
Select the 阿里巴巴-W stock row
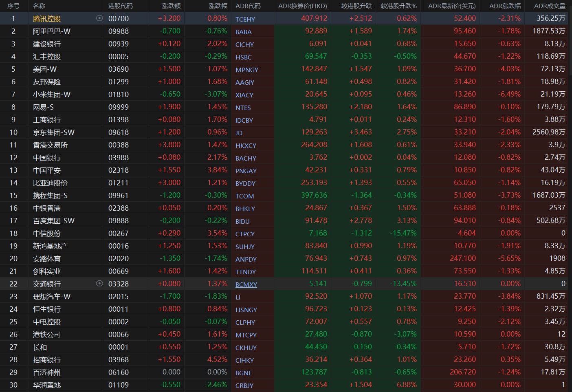(52, 31)
